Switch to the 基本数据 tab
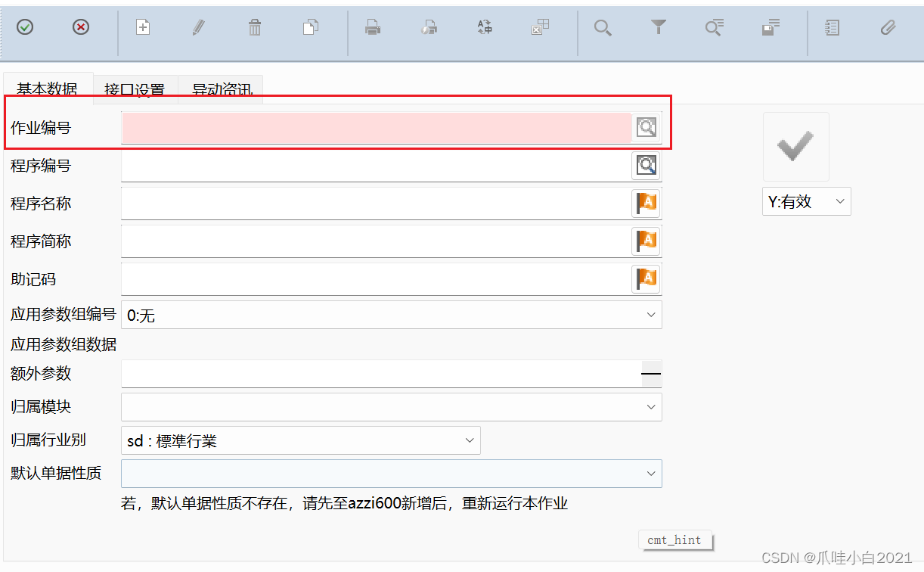The image size is (924, 572). click(x=48, y=89)
